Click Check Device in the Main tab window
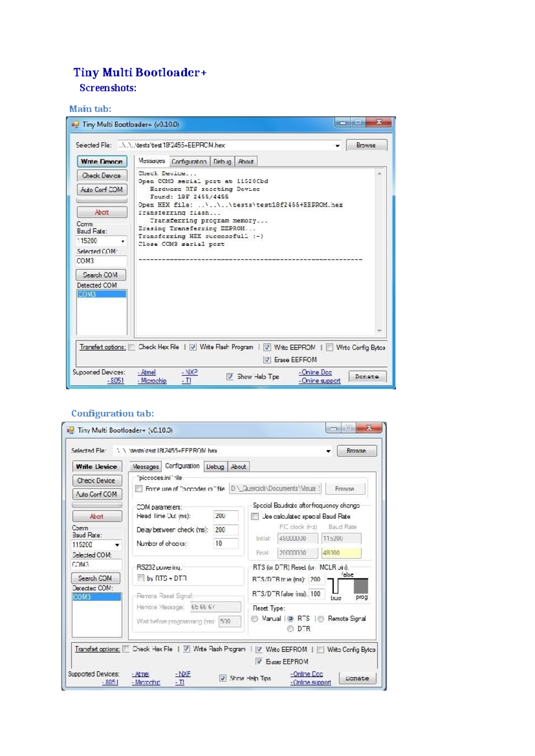 (102, 176)
